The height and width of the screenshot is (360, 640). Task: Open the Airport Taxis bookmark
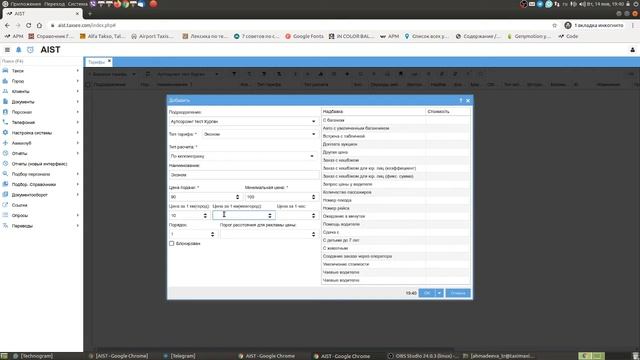(x=152, y=36)
